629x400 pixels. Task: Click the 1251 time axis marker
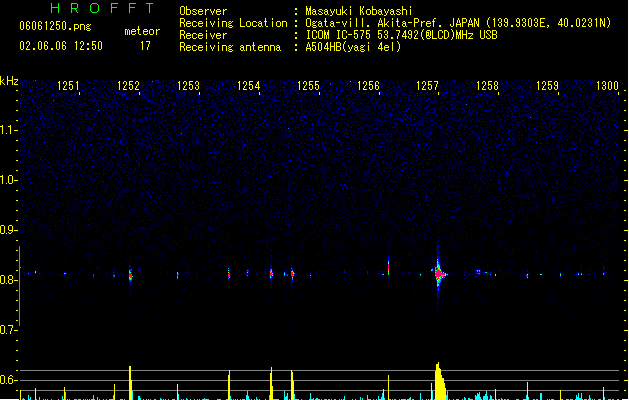click(68, 86)
